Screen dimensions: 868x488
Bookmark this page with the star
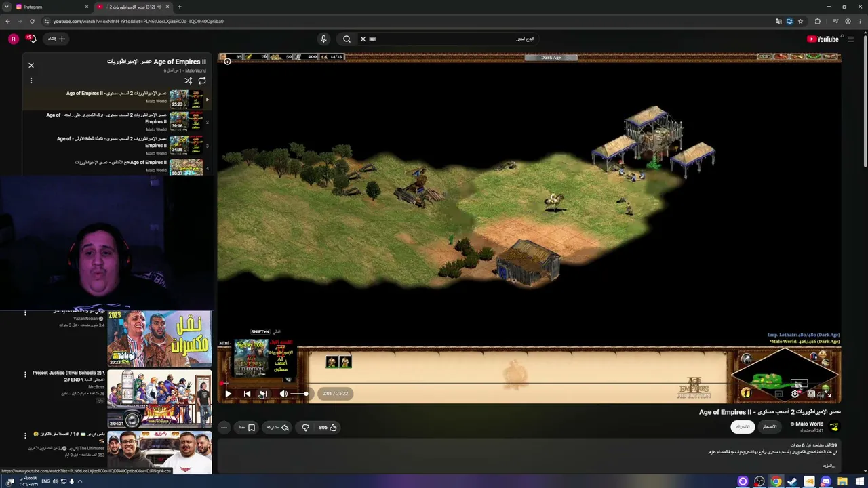coord(800,21)
